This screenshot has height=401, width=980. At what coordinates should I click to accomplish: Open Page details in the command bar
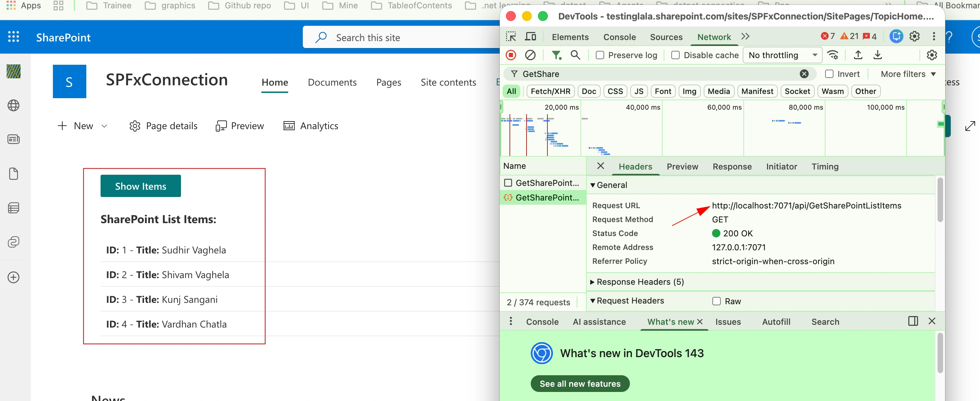(163, 126)
